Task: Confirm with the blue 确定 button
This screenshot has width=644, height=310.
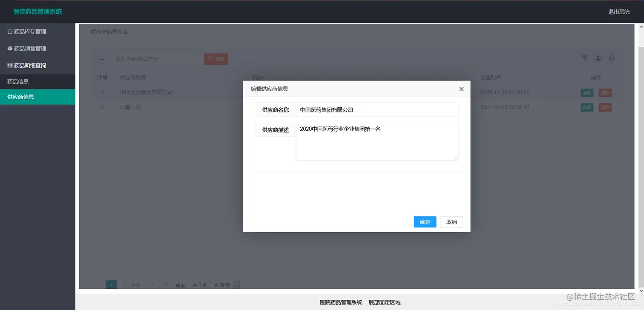Action: 425,222
